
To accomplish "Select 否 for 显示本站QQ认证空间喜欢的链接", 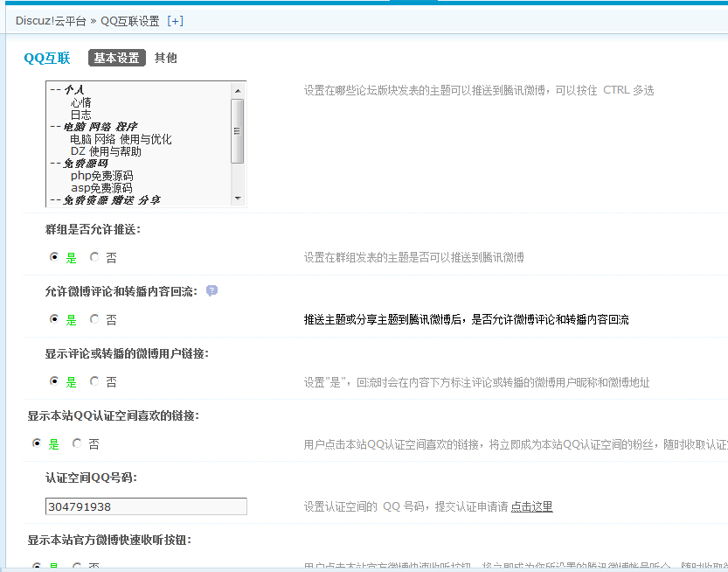I will pyautogui.click(x=77, y=443).
